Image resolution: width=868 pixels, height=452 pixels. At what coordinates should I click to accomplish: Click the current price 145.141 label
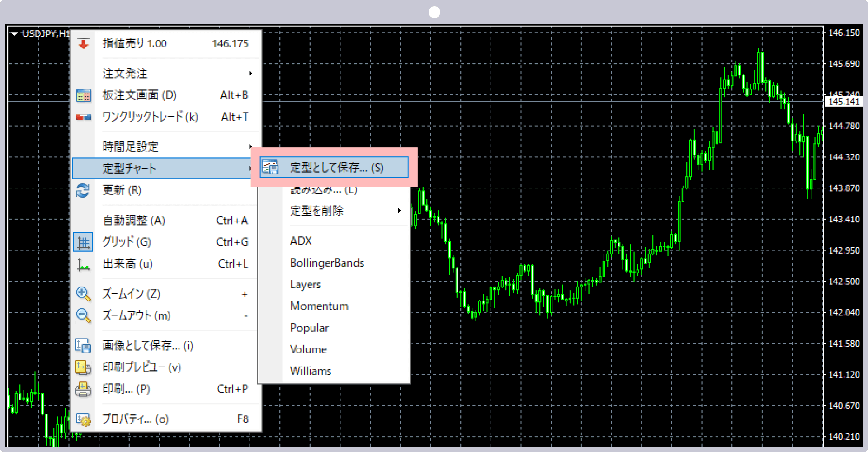point(844,101)
